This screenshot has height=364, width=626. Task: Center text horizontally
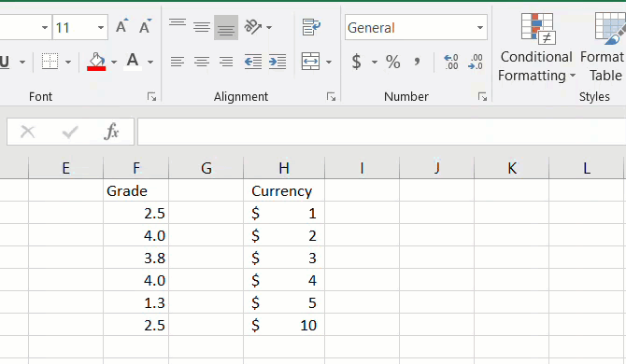tap(202, 62)
